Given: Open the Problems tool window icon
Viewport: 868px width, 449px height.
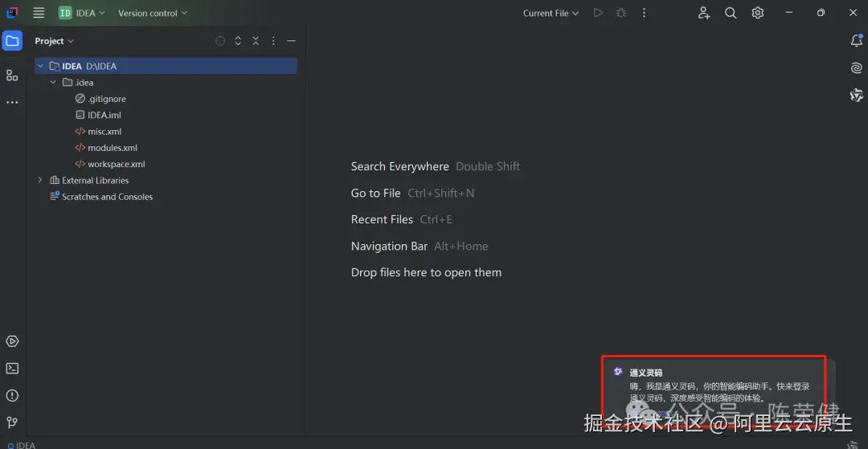Looking at the screenshot, I should pos(12,395).
